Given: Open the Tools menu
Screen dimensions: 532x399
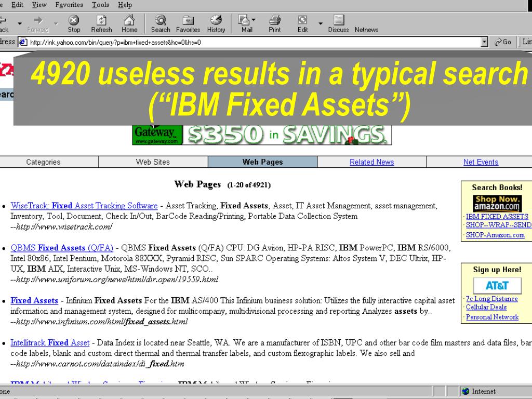Looking at the screenshot, I should (100, 5).
